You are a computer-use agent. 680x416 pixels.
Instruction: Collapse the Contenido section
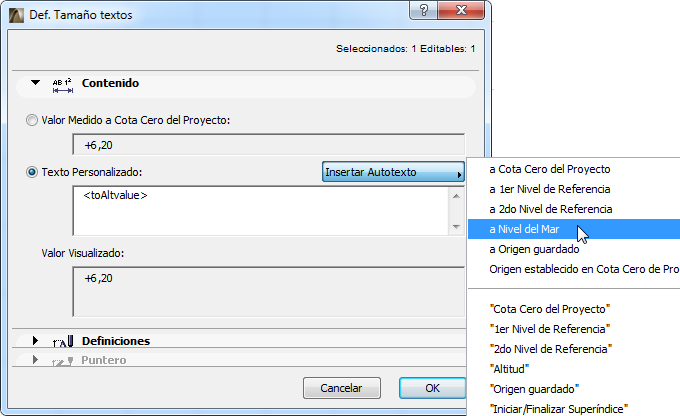coord(35,84)
